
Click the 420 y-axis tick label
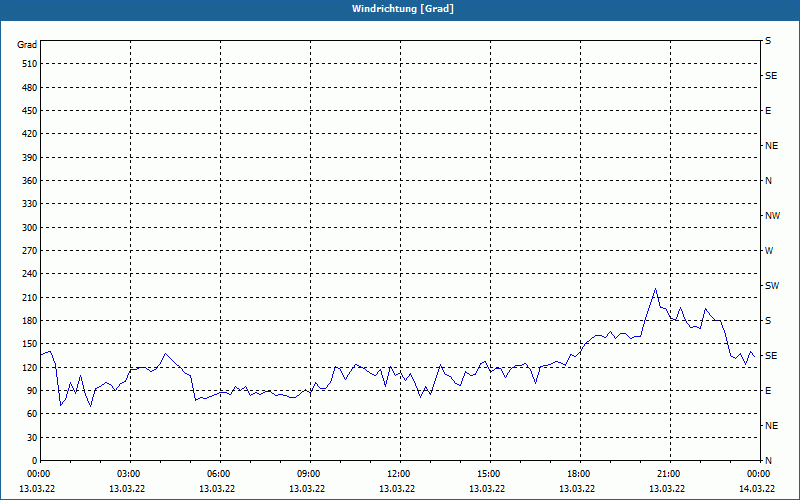click(30, 134)
